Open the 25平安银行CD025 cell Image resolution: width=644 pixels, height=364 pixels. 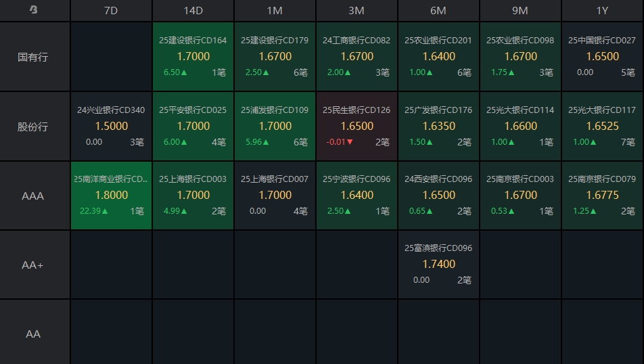point(193,126)
